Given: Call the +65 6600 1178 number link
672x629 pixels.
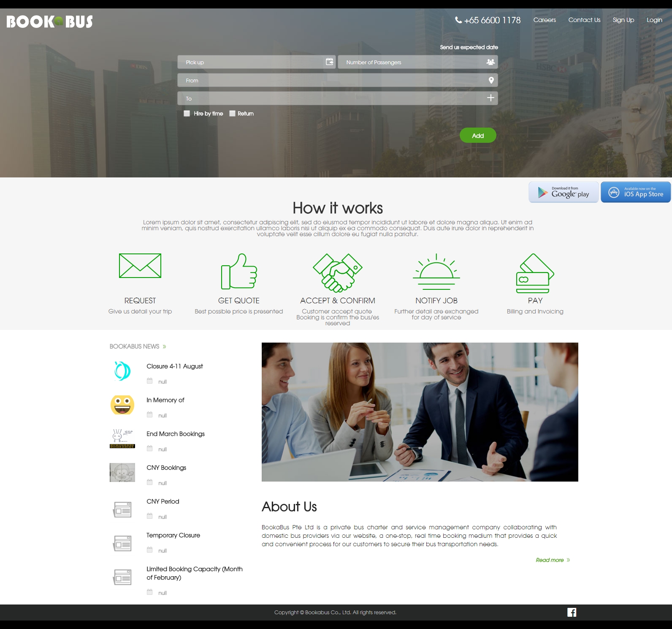Looking at the screenshot, I should 492,20.
